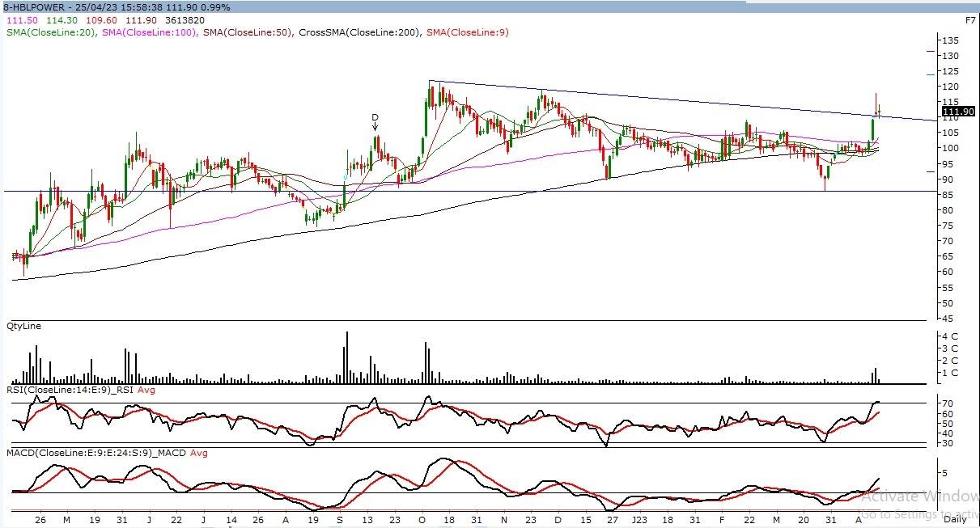Select the horizontal support line near 85
980x528 pixels.
pyautogui.click(x=486, y=192)
